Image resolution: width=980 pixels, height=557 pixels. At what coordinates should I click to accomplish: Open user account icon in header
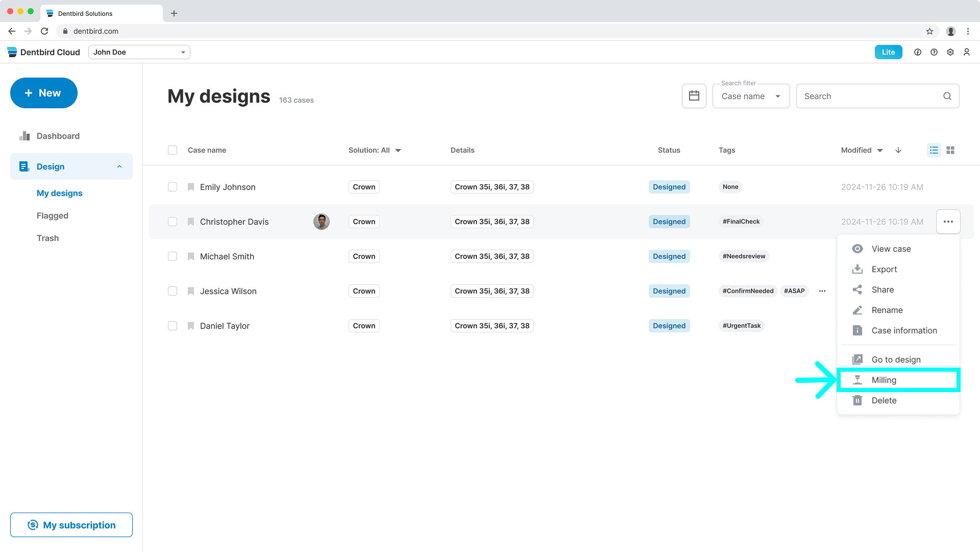click(966, 52)
